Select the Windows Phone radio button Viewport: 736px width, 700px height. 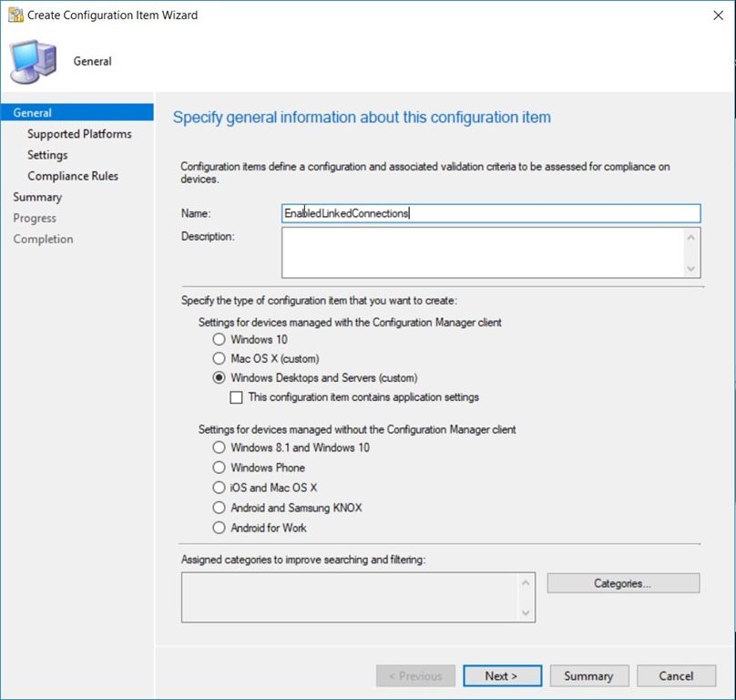click(x=219, y=468)
